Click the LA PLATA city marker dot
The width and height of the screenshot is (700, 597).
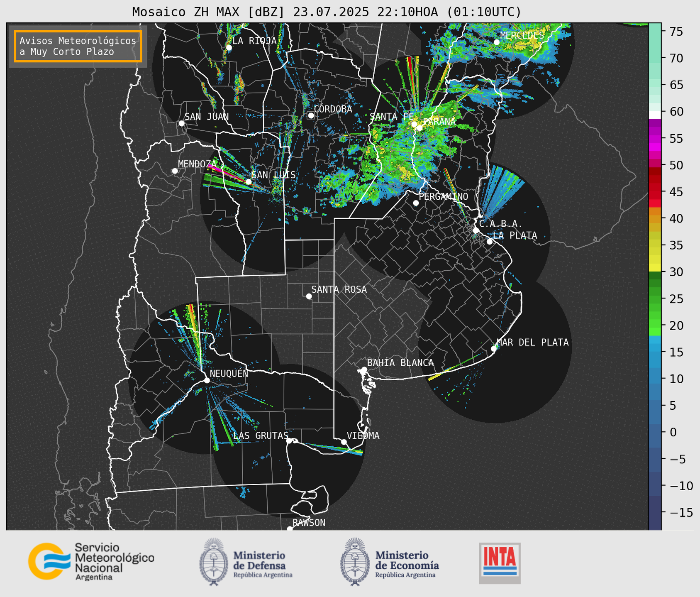[490, 242]
